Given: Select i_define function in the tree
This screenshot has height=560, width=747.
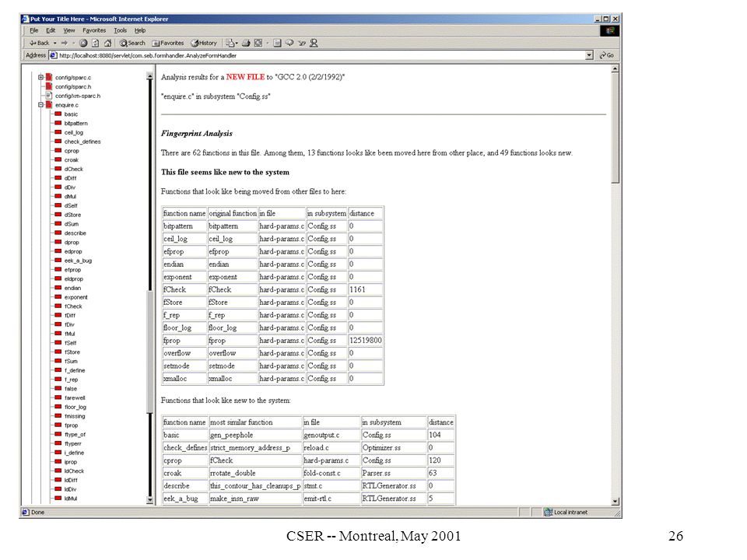Looking at the screenshot, I should click(x=74, y=453).
